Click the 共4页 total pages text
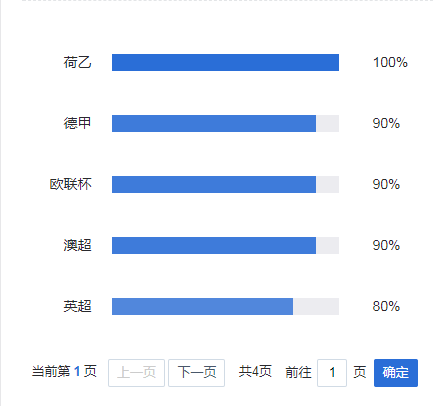 (255, 371)
